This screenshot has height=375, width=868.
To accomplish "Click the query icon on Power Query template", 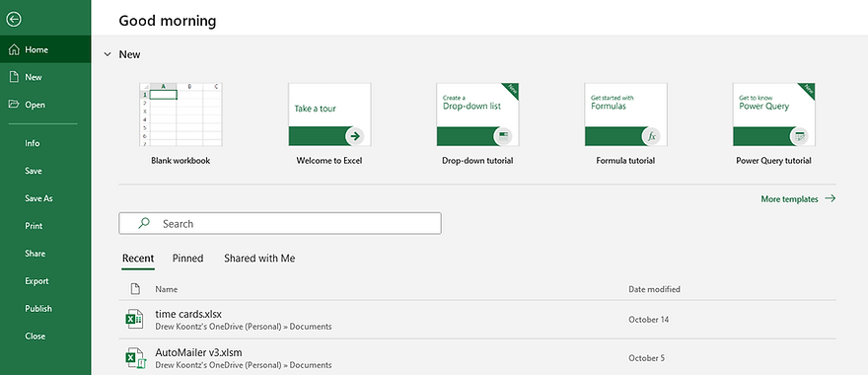I will tap(799, 136).
